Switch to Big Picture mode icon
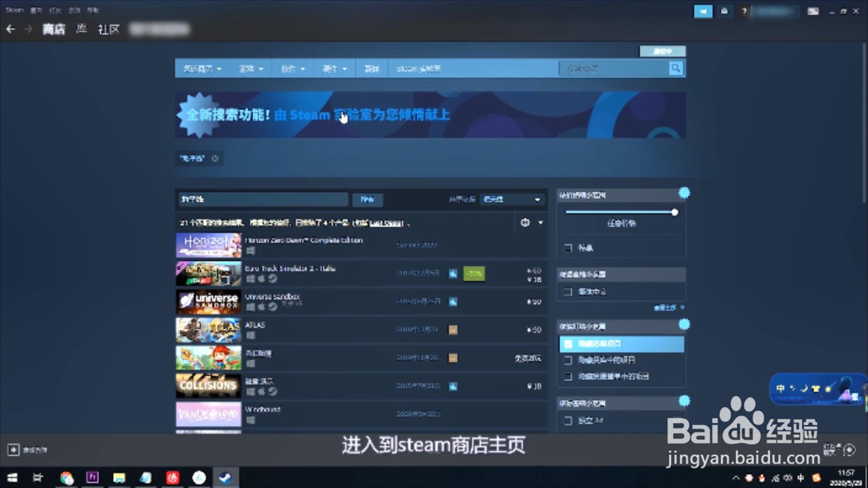868x488 pixels. pos(813,11)
